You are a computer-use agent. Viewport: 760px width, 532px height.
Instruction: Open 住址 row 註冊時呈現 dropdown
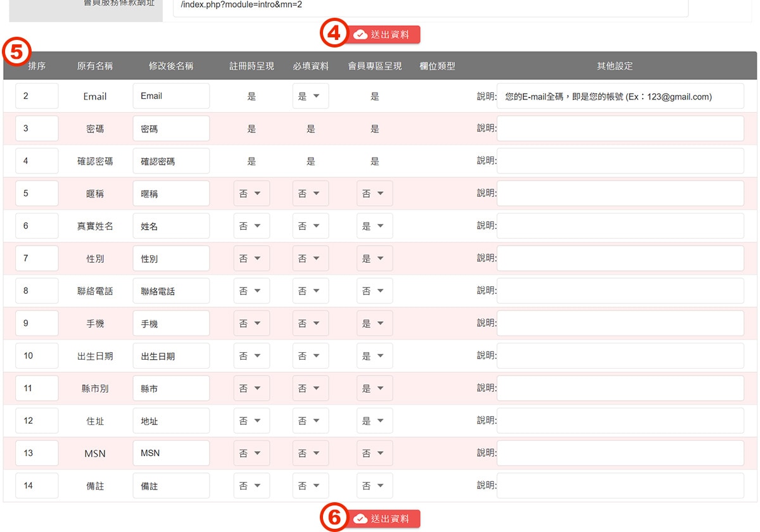point(251,421)
